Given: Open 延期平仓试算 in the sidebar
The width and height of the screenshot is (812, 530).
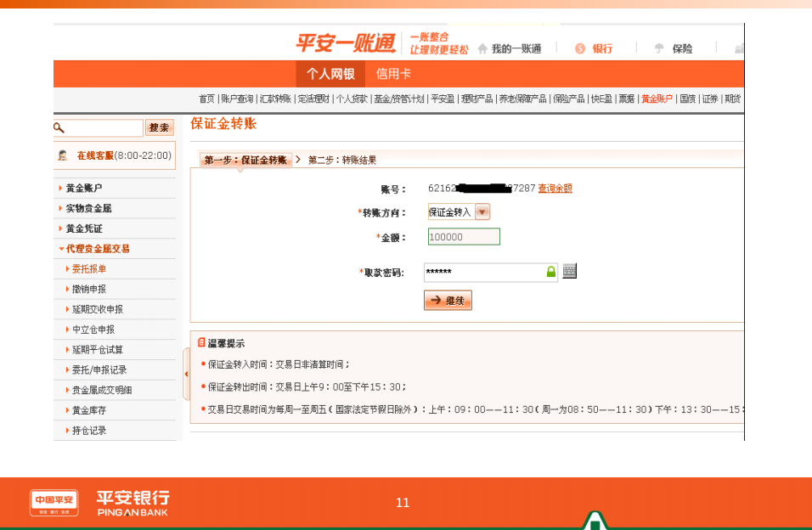Looking at the screenshot, I should tap(98, 350).
